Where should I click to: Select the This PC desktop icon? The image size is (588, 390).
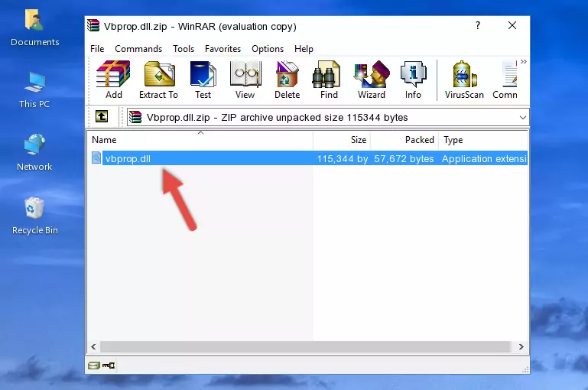[x=34, y=90]
